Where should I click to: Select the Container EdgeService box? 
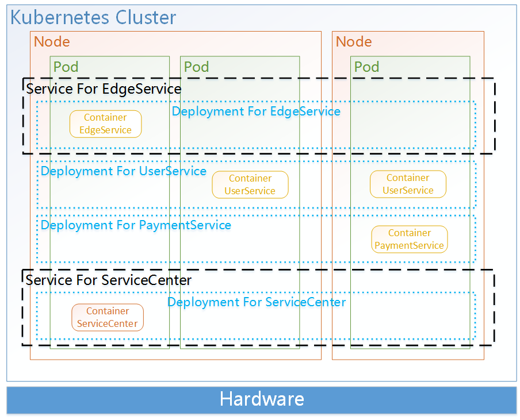coord(105,124)
